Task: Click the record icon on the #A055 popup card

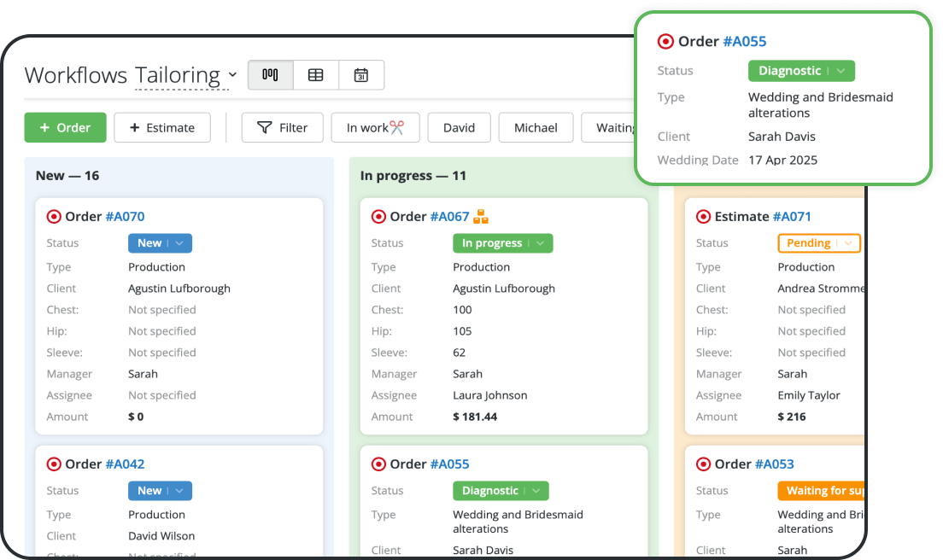Action: [x=666, y=41]
